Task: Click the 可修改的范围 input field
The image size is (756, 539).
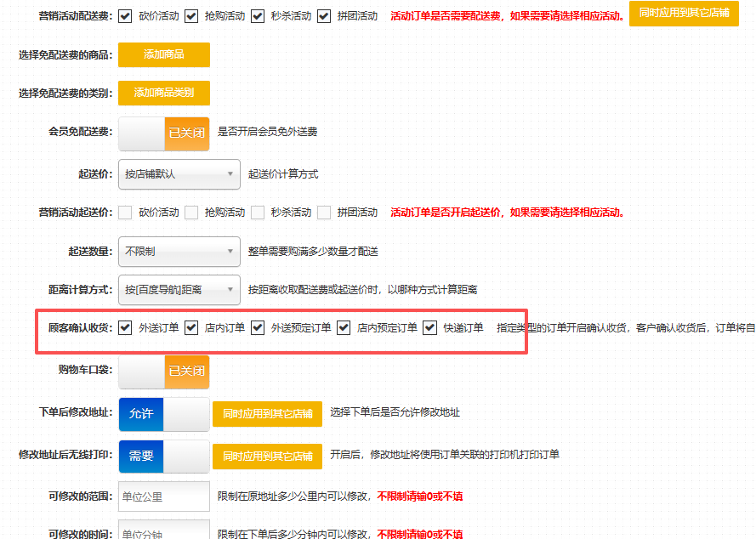Action: tap(163, 496)
